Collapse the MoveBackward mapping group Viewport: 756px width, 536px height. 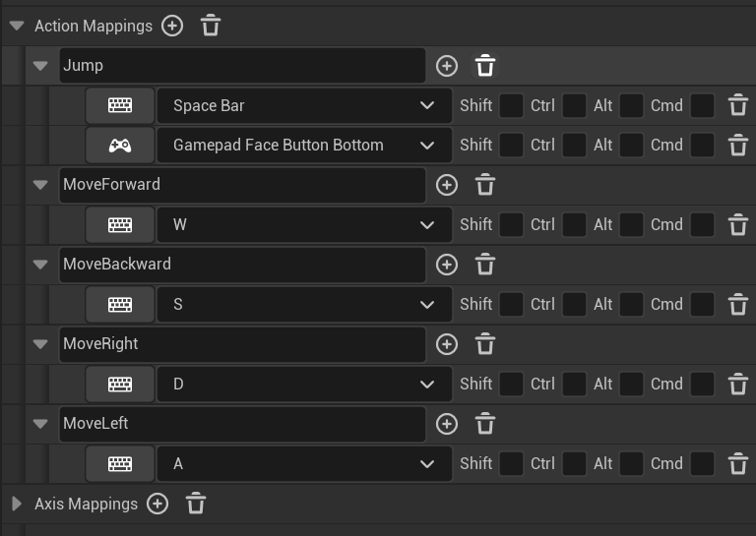click(40, 265)
